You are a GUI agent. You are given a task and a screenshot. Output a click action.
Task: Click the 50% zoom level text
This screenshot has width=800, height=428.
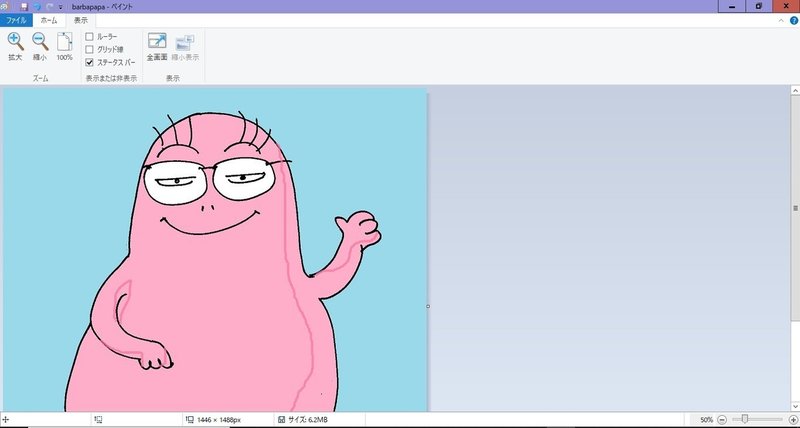pyautogui.click(x=707, y=420)
